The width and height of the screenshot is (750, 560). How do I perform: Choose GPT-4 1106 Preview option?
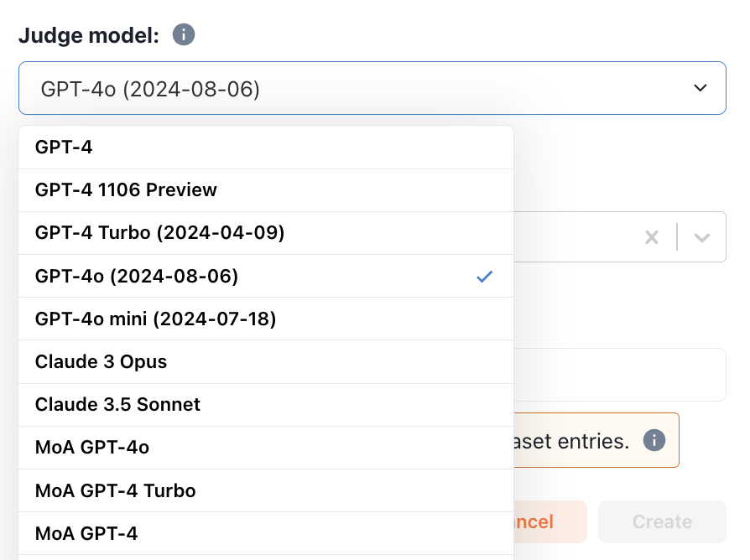[126, 190]
